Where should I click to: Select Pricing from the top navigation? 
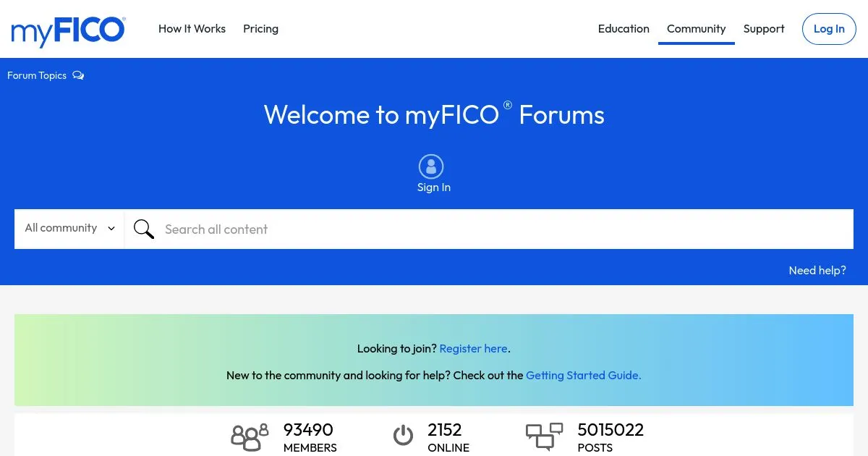pyautogui.click(x=260, y=28)
